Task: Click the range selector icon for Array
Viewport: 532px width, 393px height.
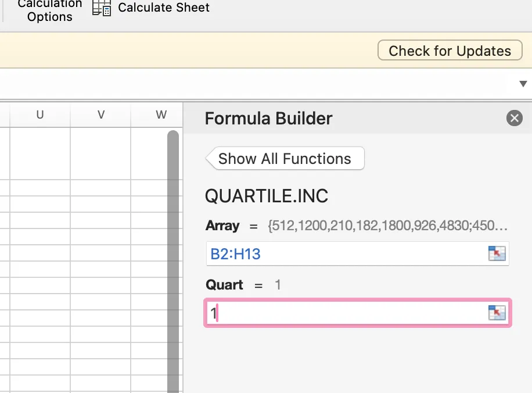Action: 497,254
